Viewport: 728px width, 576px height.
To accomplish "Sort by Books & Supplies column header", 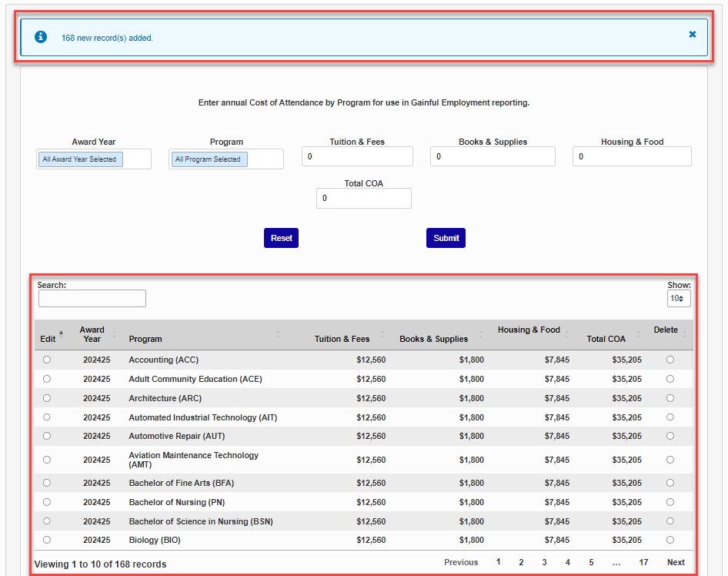I will coord(433,339).
